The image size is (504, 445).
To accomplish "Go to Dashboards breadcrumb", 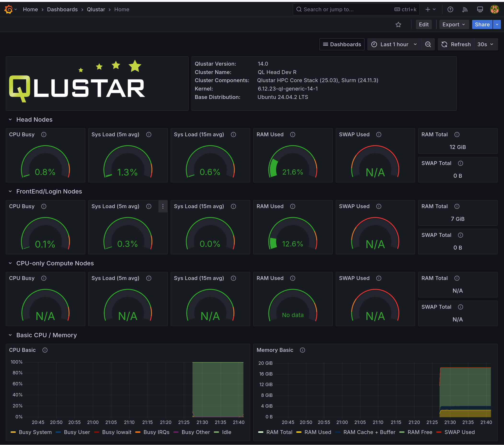I will click(62, 9).
